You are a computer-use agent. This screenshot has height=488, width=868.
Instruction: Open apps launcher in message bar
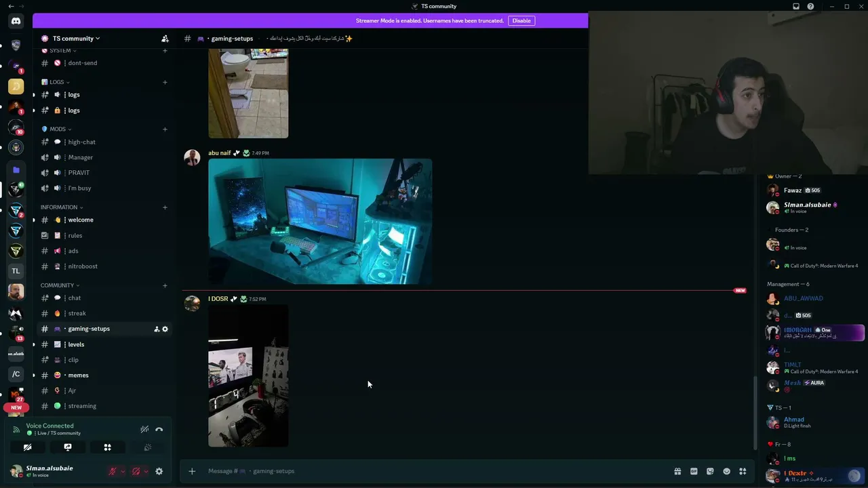click(x=743, y=471)
